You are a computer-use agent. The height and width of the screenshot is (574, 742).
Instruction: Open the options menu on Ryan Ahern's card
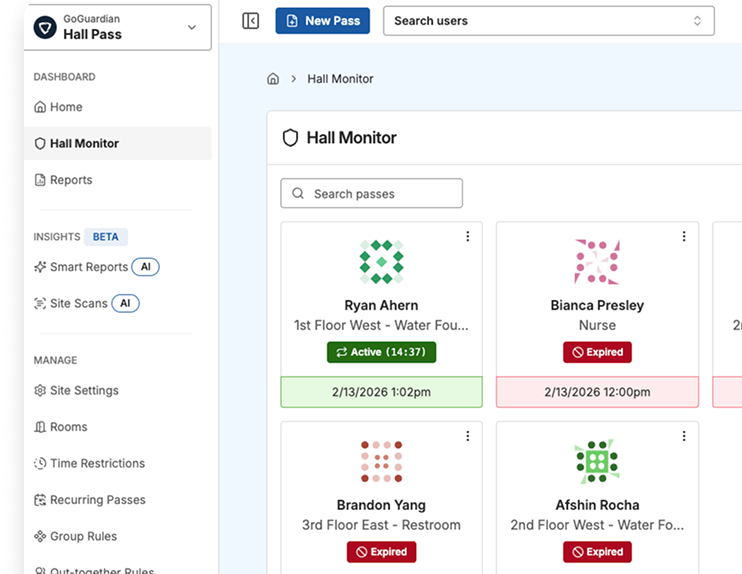click(x=468, y=236)
